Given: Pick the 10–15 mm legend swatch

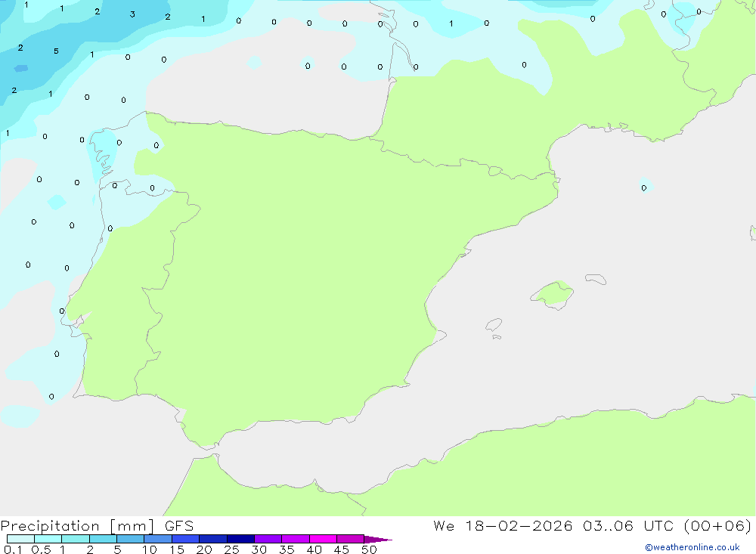Looking at the screenshot, I should point(158,539).
